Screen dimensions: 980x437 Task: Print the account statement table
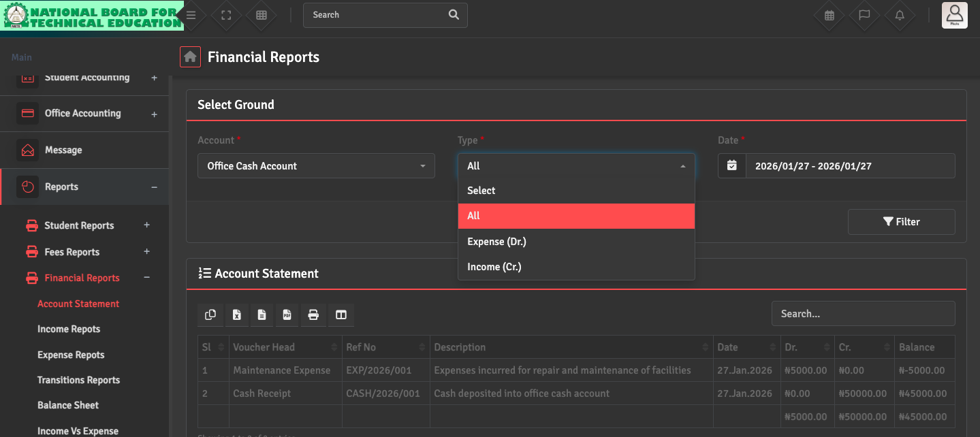pos(313,314)
